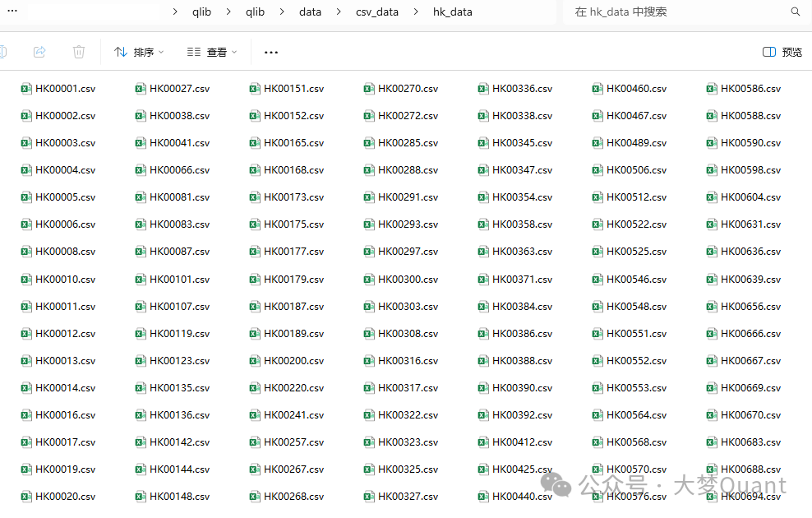
Task: Select the file name HK00002.csv
Action: coord(65,116)
